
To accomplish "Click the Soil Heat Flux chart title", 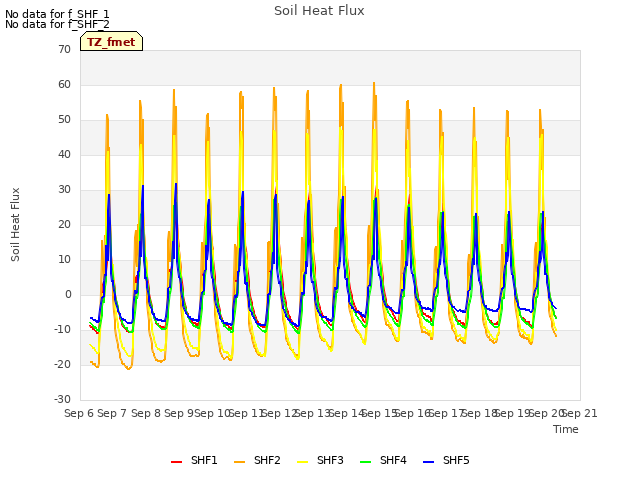I will click(x=319, y=11).
